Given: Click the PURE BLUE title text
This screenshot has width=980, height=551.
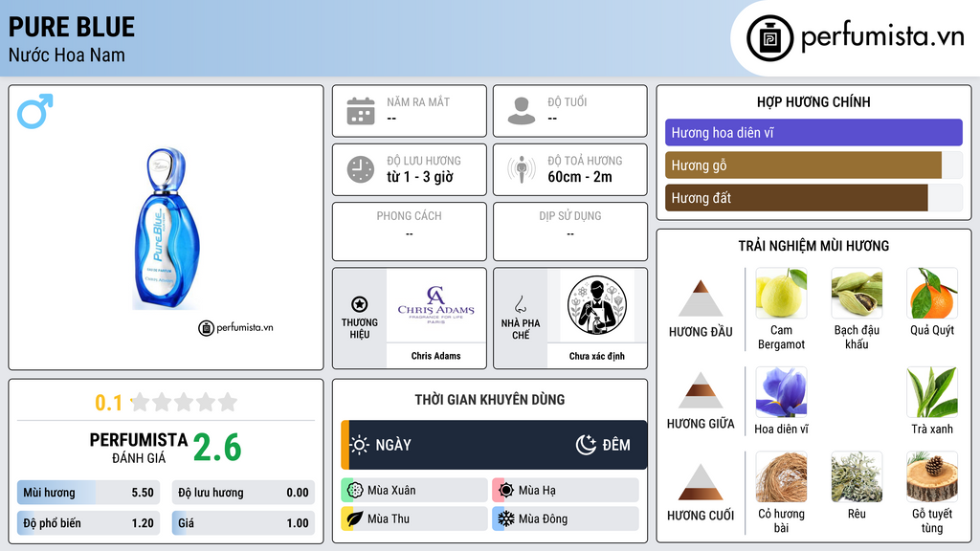Looking at the screenshot, I should [71, 27].
